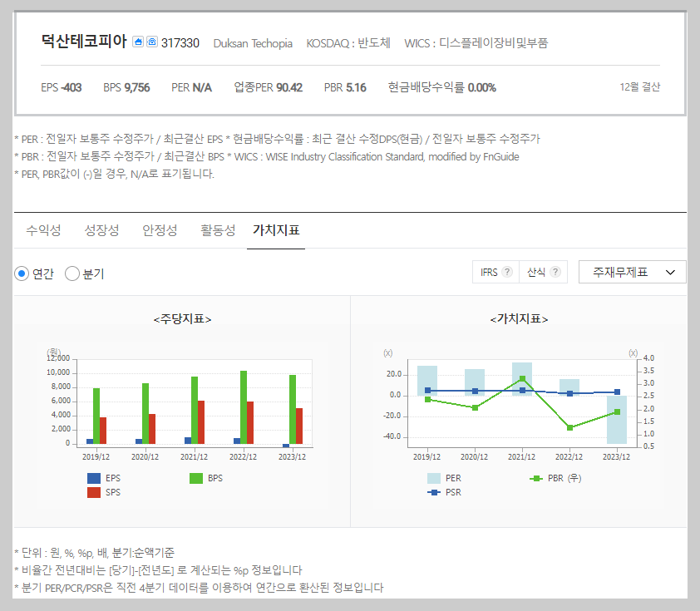Switch to the 가치지표 tab
The image size is (700, 611).
(276, 230)
